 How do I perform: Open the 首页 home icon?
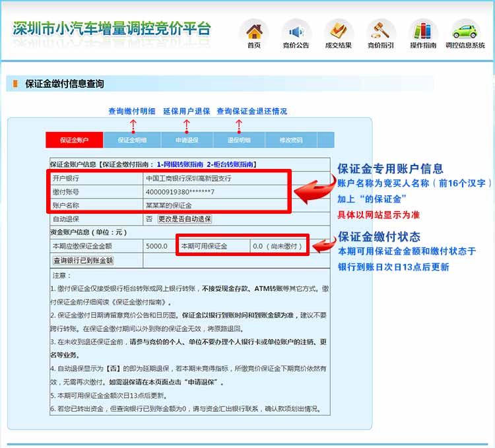coord(254,30)
